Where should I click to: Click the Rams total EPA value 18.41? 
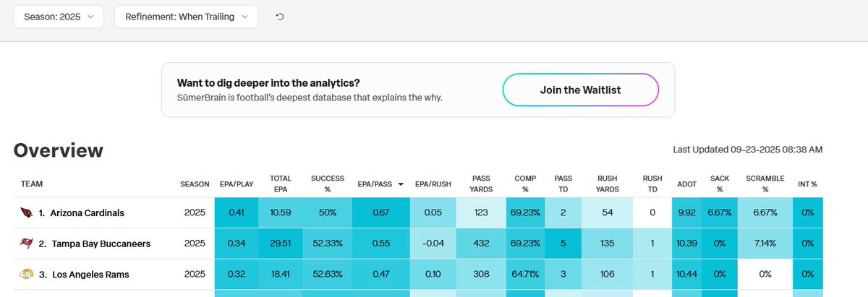pyautogui.click(x=281, y=275)
